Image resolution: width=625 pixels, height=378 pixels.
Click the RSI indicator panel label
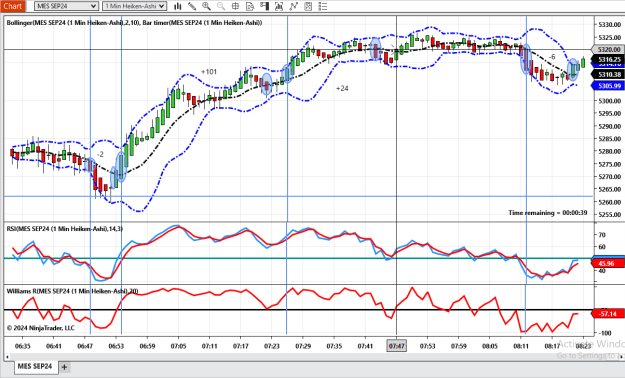click(x=65, y=228)
